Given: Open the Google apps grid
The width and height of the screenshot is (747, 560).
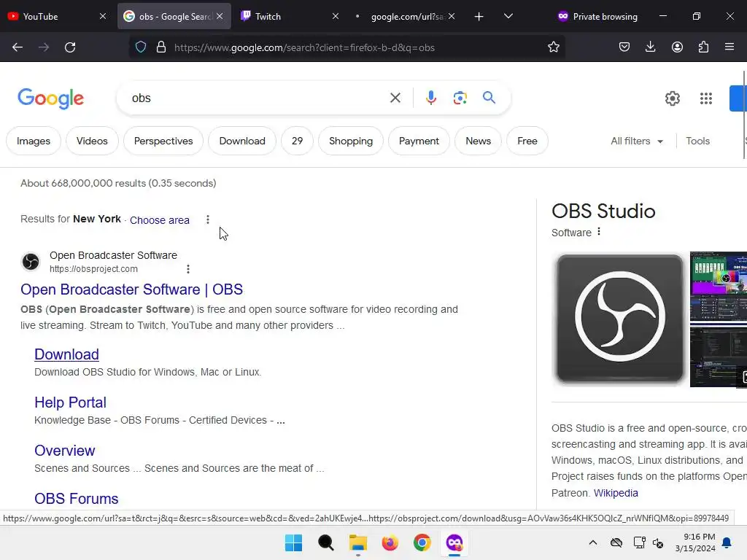Looking at the screenshot, I should click(x=705, y=98).
